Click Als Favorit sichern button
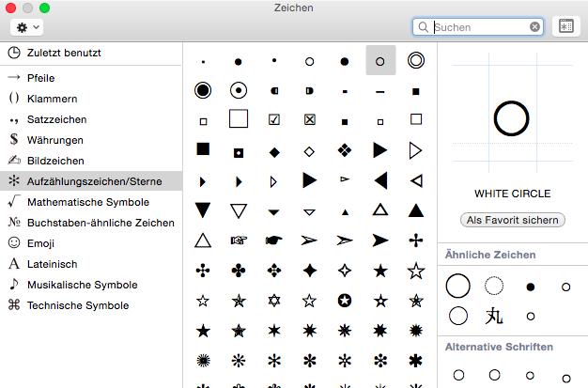588x388 pixels. point(512,220)
